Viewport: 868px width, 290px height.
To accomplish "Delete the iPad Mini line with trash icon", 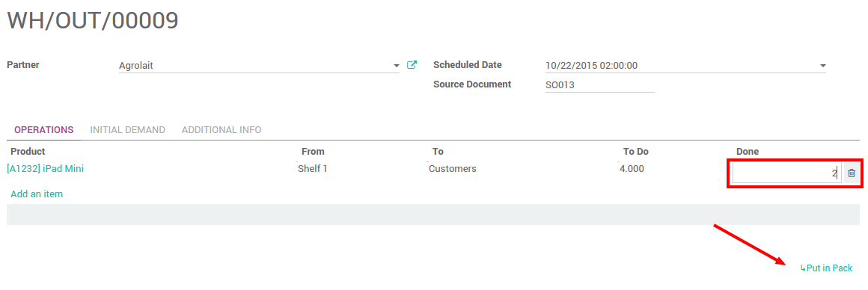I will pos(852,173).
